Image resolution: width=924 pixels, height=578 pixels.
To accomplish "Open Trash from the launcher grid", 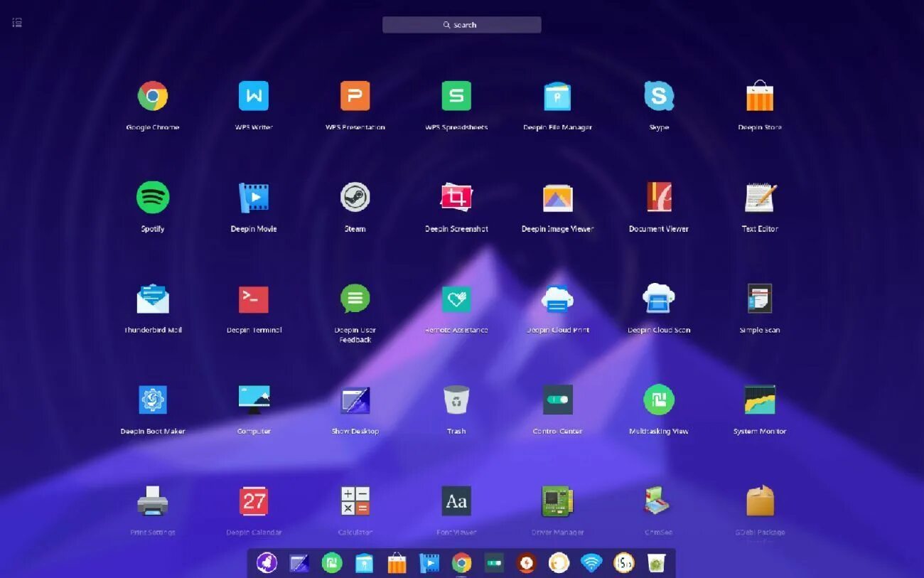I will pos(456,400).
